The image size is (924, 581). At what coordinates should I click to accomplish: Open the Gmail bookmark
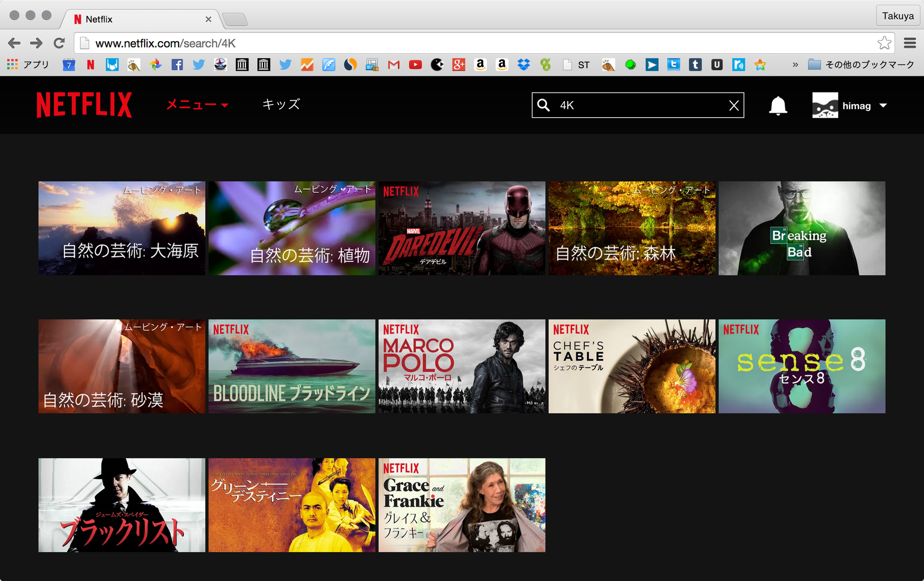click(394, 64)
